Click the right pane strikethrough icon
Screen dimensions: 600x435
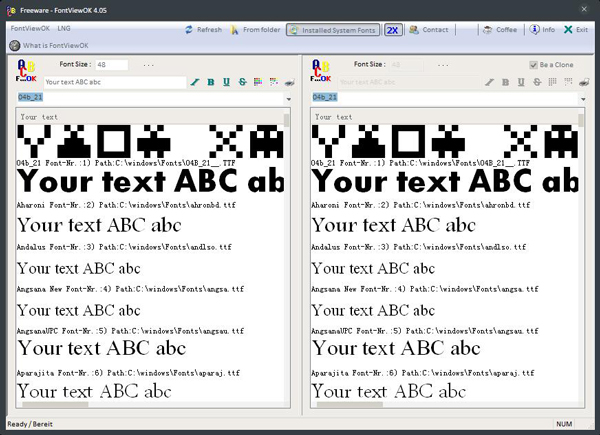[537, 82]
